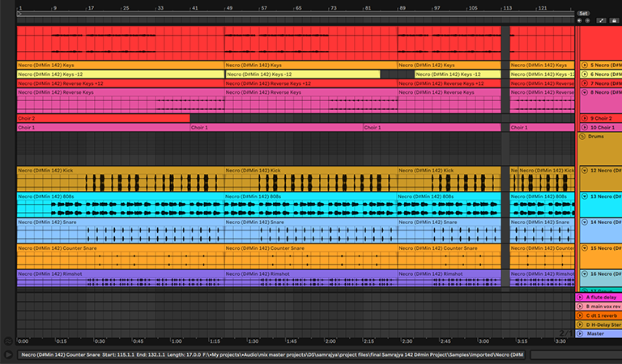Open the A flute delay return track
622x364 pixels.
601,298
